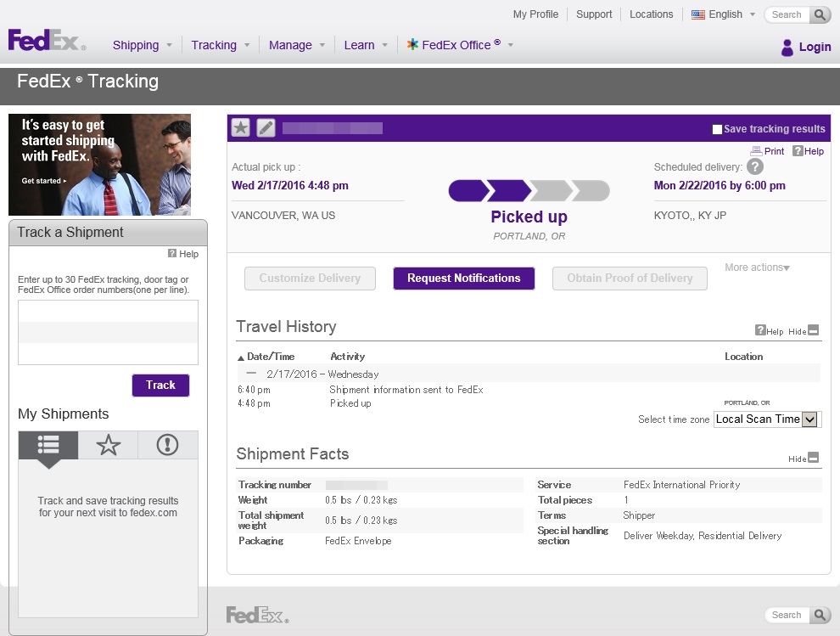The image size is (840, 636).
Task: Open the Locations link
Action: coord(651,14)
